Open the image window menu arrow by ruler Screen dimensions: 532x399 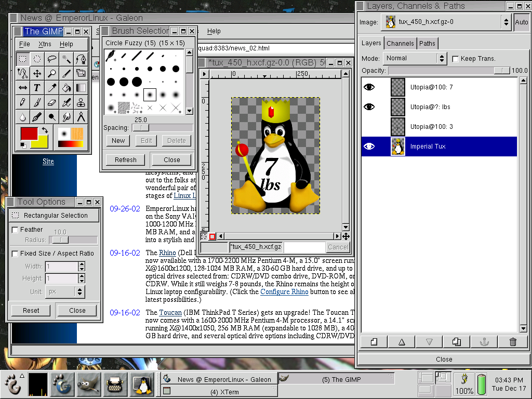point(204,74)
